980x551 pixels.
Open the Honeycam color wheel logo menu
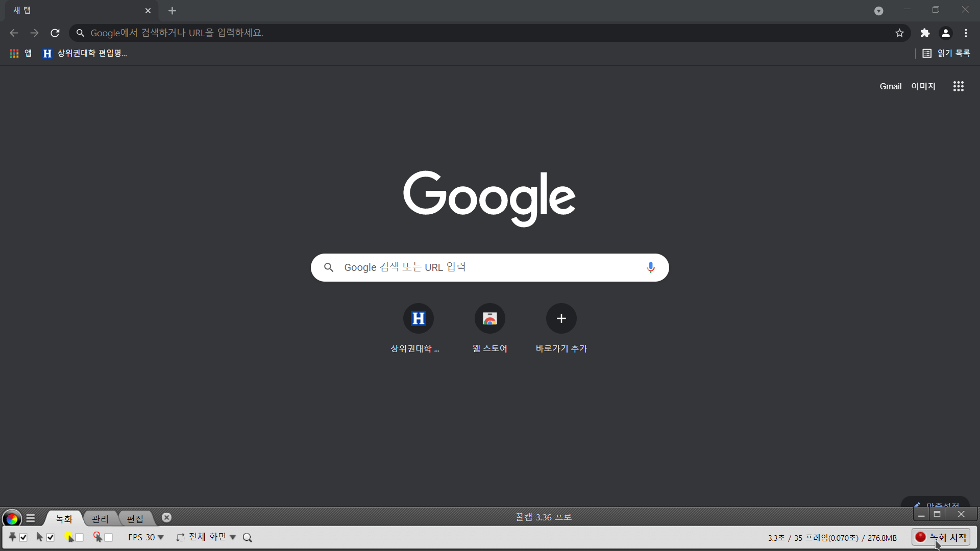click(12, 519)
